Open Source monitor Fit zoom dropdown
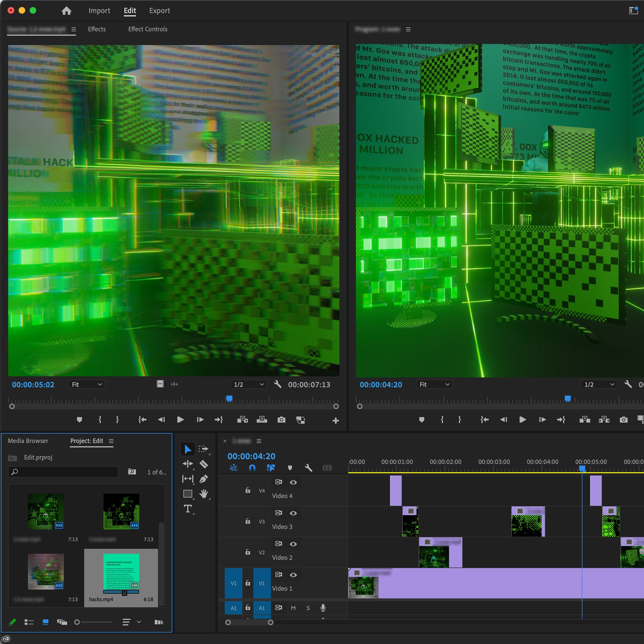The height and width of the screenshot is (644, 644). point(87,384)
